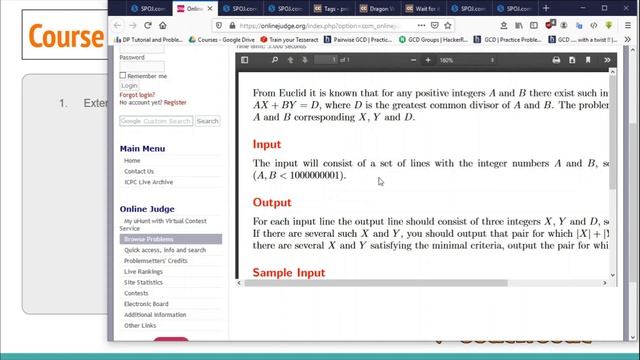Open find in PDF document
Image resolution: width=640 pixels, height=360 pixels.
pos(275,60)
